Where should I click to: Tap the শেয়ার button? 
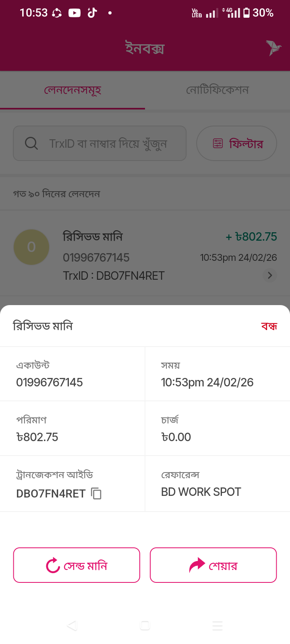click(213, 565)
